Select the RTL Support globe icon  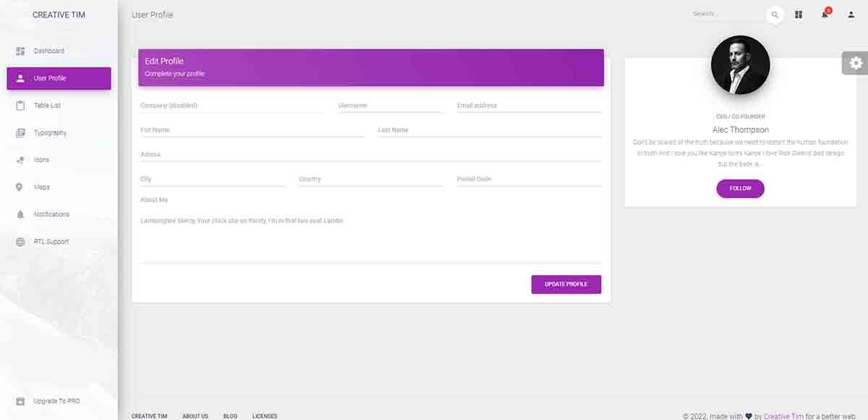(20, 241)
